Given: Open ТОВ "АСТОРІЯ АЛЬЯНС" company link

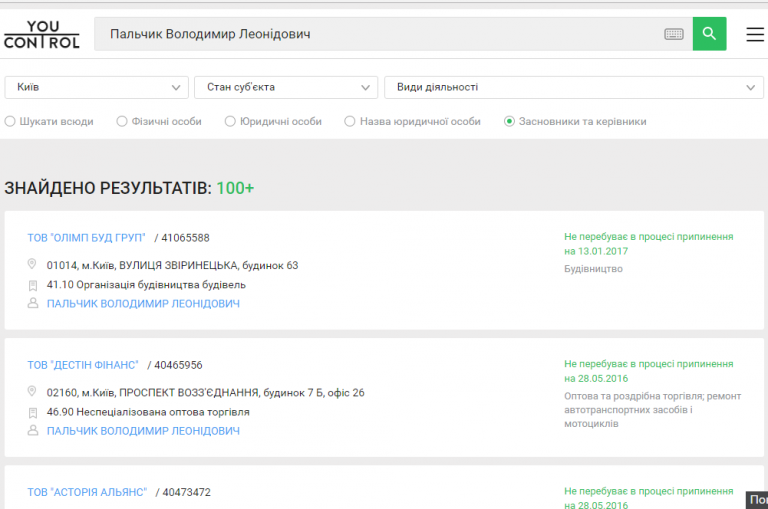Looking at the screenshot, I should tap(87, 492).
